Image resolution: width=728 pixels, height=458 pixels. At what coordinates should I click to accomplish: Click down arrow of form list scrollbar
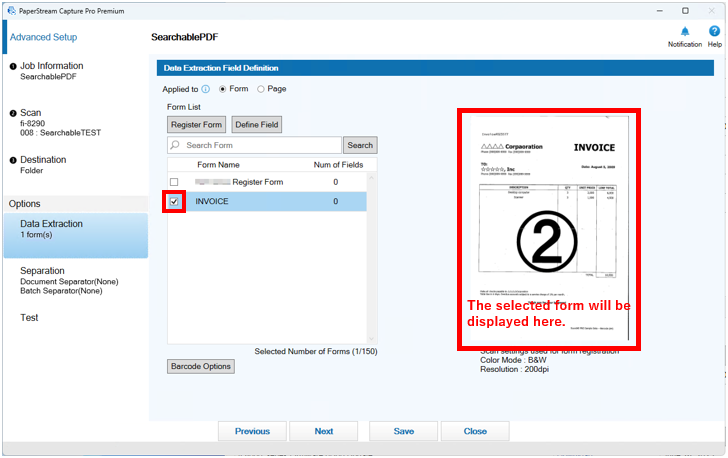click(371, 339)
